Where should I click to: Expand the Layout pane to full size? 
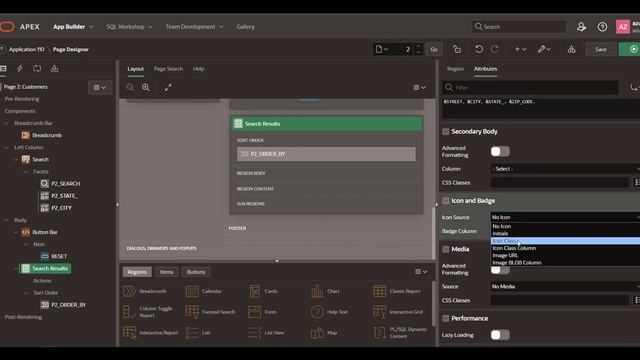[168, 87]
